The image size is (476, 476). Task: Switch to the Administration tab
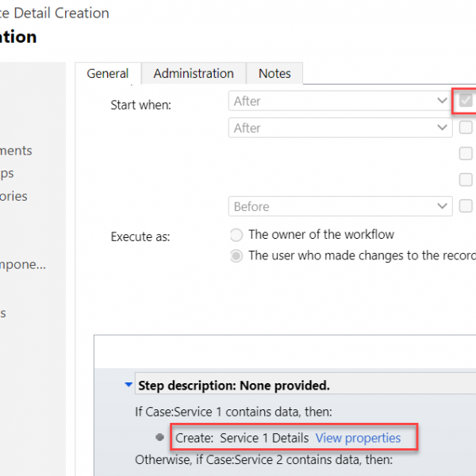(194, 74)
